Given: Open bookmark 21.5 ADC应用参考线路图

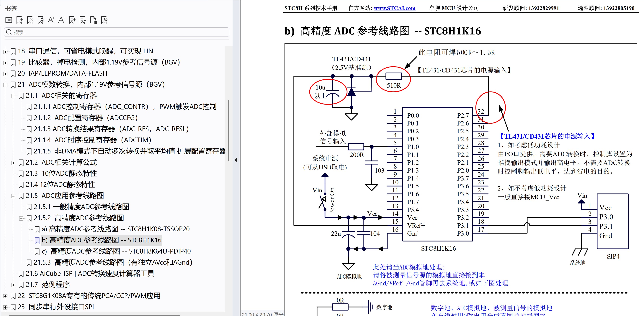Looking at the screenshot, I should (x=65, y=196).
